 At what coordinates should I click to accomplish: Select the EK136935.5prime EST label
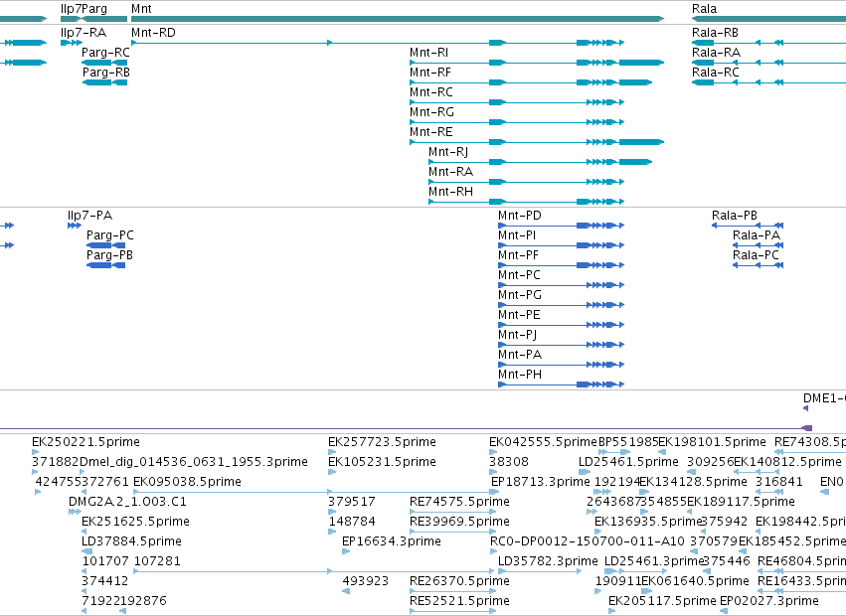(648, 522)
